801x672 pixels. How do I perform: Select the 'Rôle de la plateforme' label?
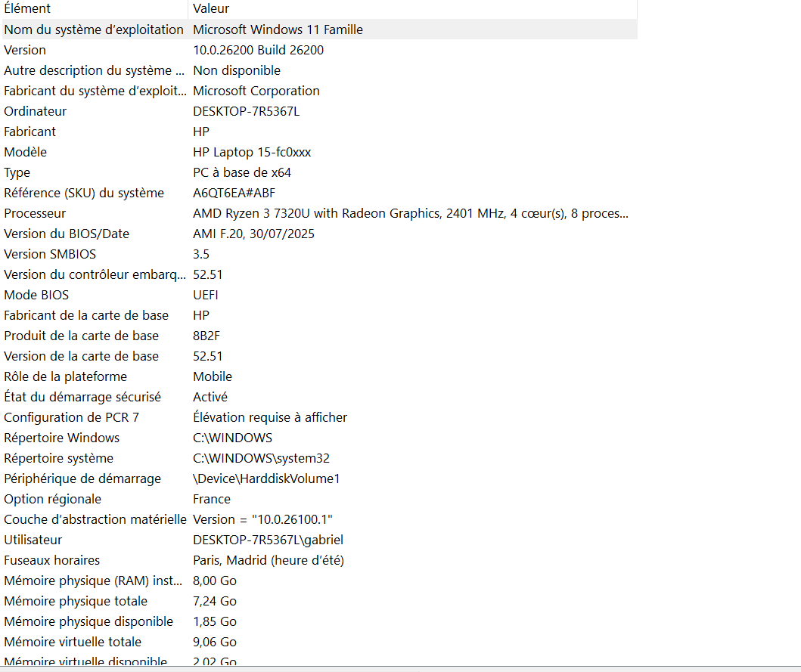pos(65,377)
